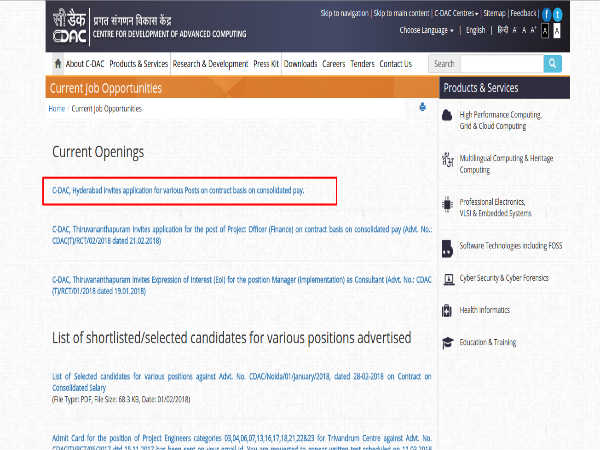600x450 pixels.
Task: Open Careers menu item
Action: pyautogui.click(x=334, y=64)
